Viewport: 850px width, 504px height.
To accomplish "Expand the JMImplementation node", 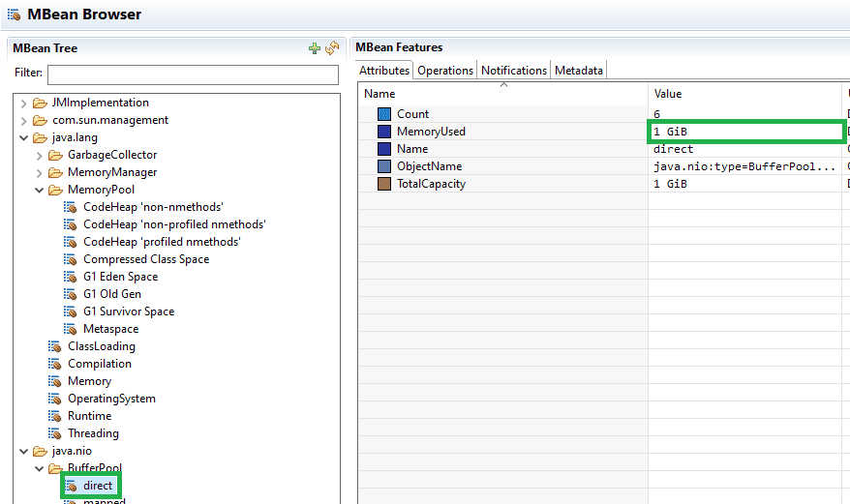I will point(23,103).
